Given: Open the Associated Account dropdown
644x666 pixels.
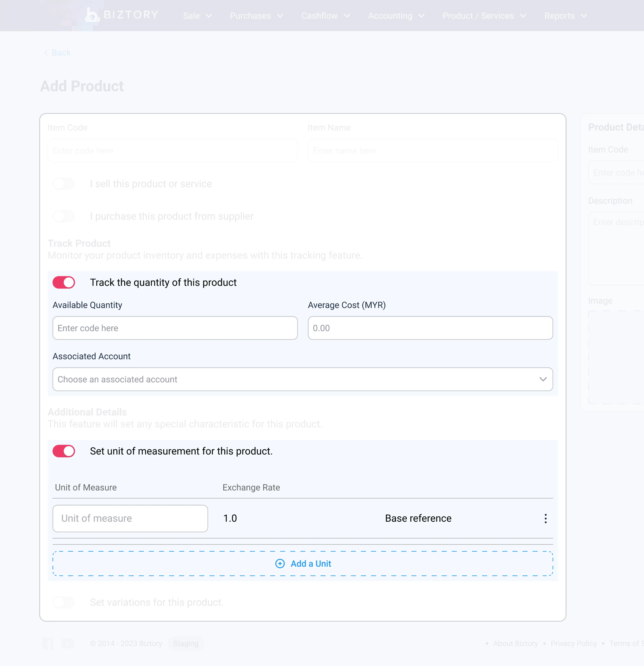Looking at the screenshot, I should [303, 379].
